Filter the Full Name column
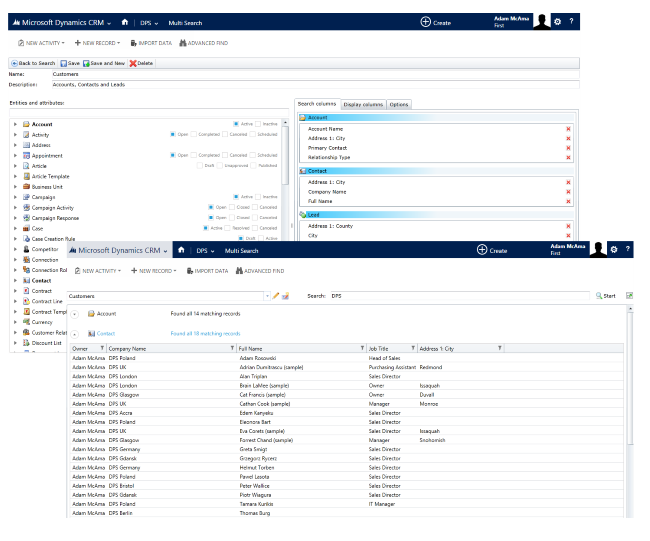The image size is (650, 541). (362, 348)
